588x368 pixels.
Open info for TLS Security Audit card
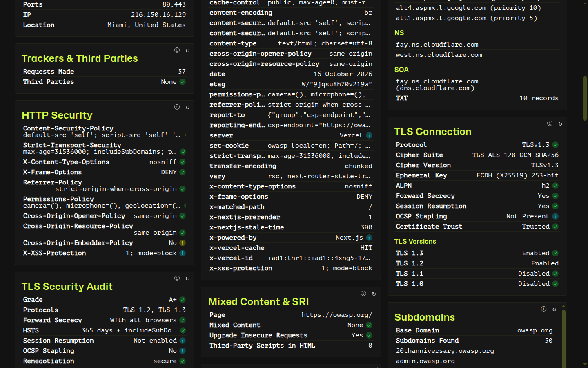click(x=177, y=278)
